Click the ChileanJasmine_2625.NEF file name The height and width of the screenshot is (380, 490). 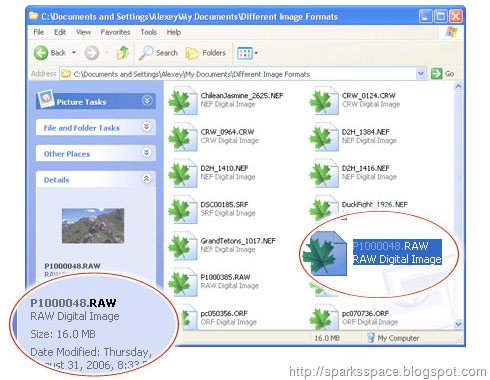[x=242, y=96]
